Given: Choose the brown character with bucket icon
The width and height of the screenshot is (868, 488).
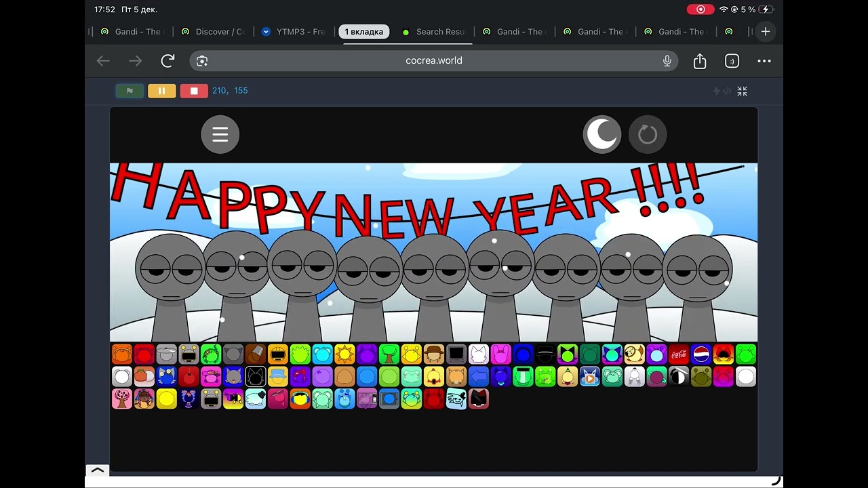Looking at the screenshot, I should click(x=256, y=354).
